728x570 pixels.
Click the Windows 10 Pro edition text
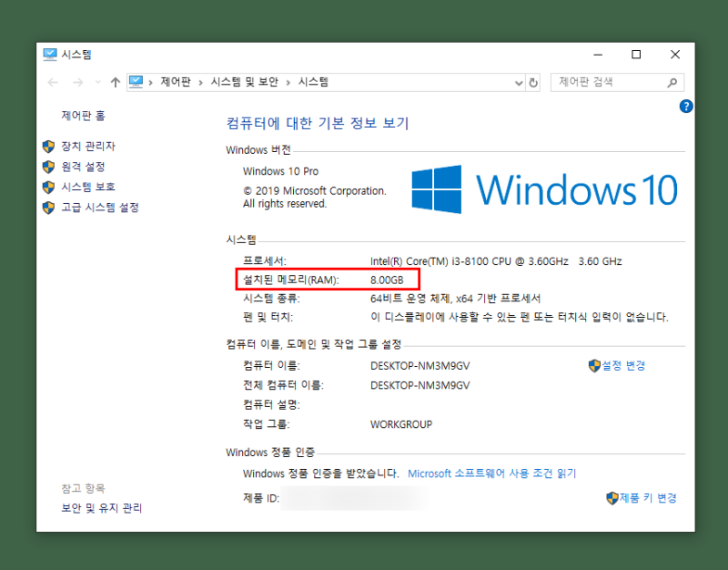(x=280, y=171)
